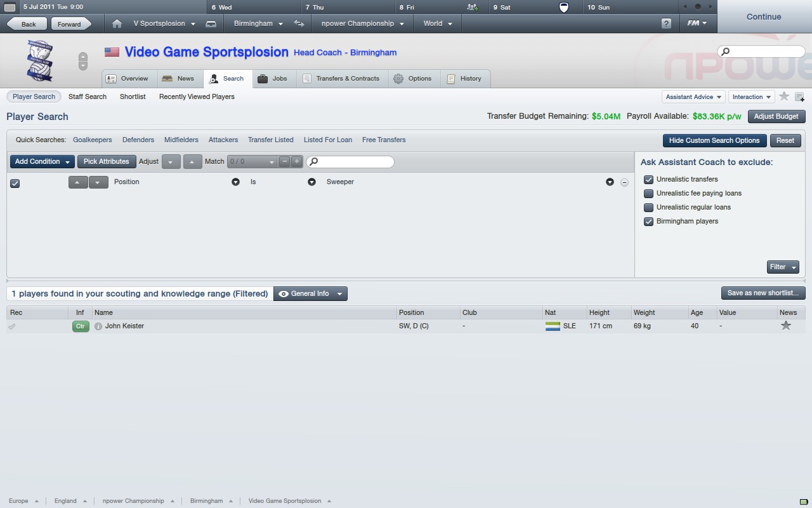Click Adjust Budget button
812x508 pixels.
click(x=776, y=117)
